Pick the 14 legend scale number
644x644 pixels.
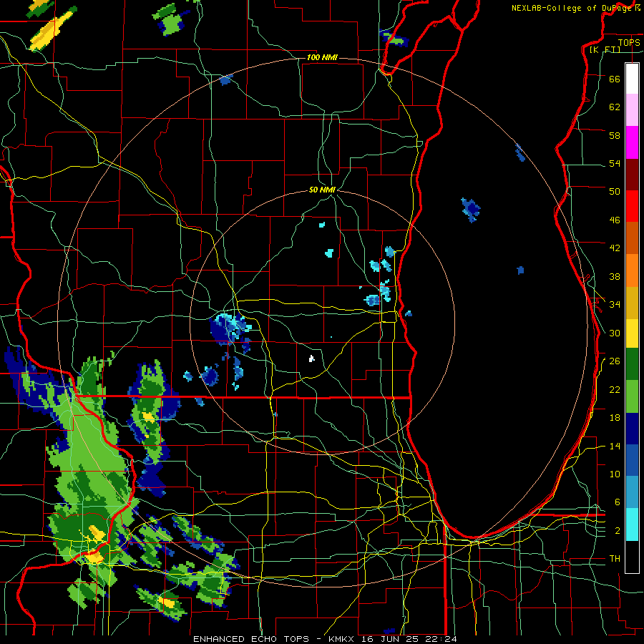(x=615, y=446)
